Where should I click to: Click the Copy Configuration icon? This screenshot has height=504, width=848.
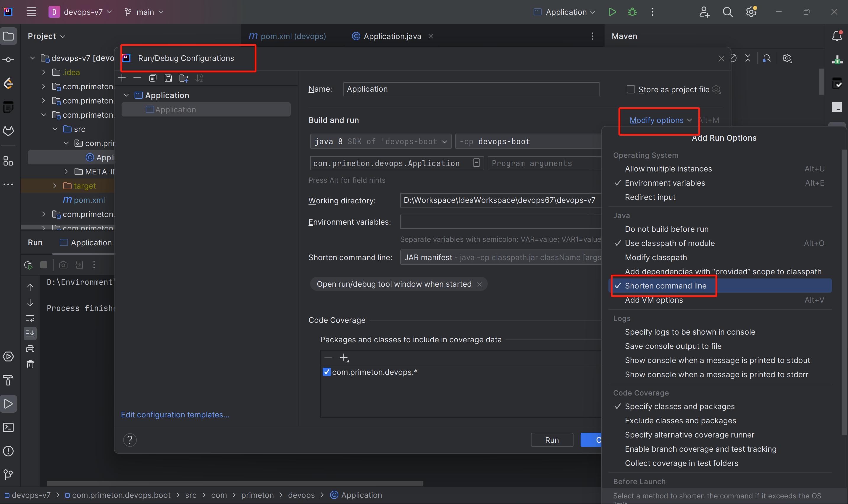point(153,78)
